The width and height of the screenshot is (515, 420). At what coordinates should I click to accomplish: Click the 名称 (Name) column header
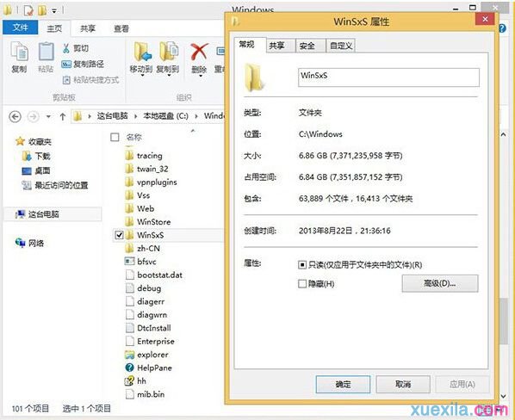click(134, 137)
